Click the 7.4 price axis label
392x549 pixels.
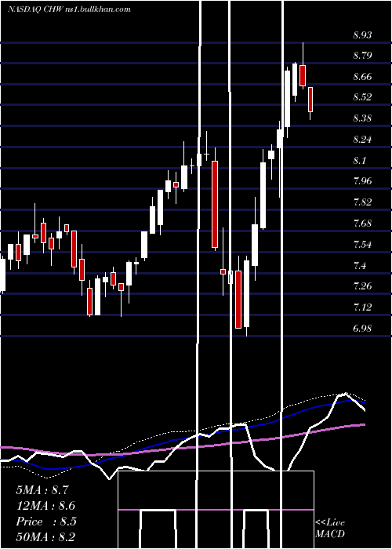(359, 265)
